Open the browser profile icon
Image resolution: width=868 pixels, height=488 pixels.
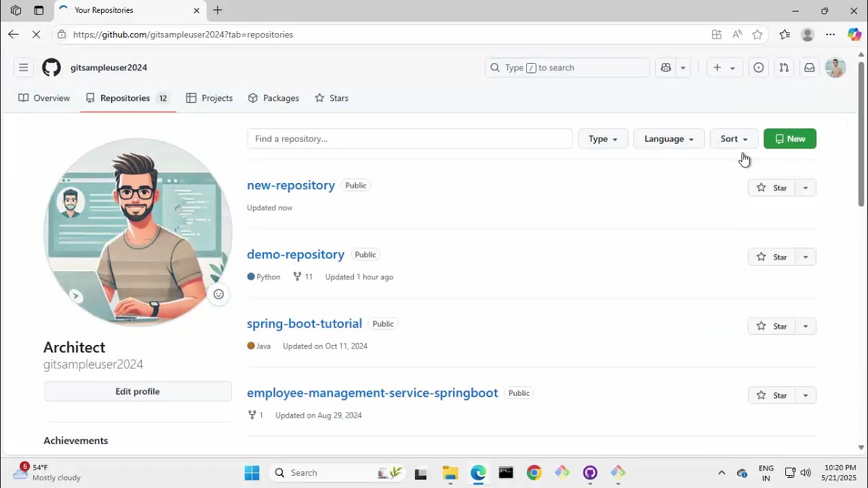[x=807, y=35]
